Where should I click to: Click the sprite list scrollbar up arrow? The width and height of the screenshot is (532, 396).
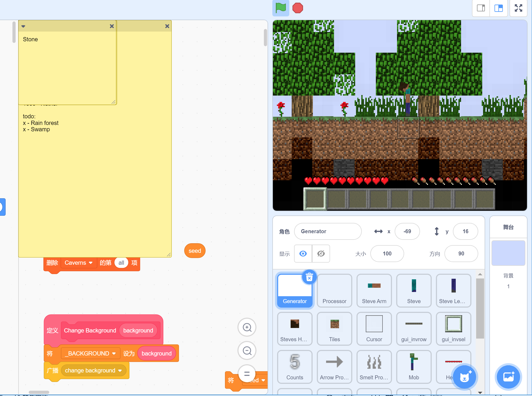click(x=480, y=274)
